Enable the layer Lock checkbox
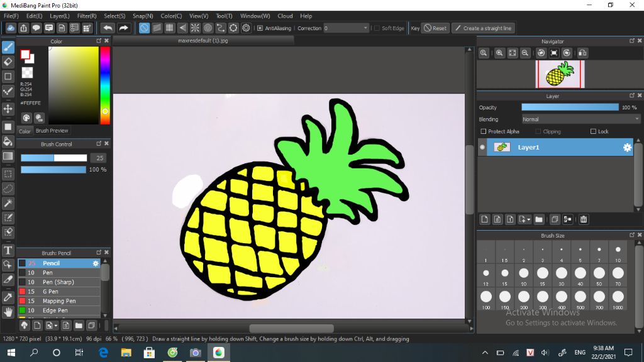Screen dimensions: 644x362 (593, 131)
